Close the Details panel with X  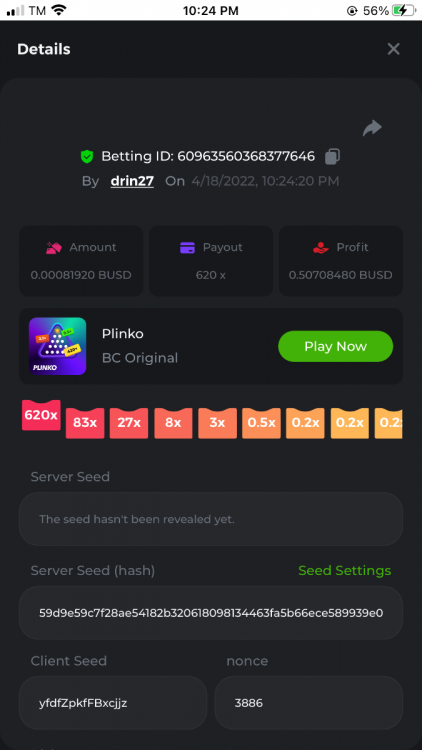coord(393,49)
